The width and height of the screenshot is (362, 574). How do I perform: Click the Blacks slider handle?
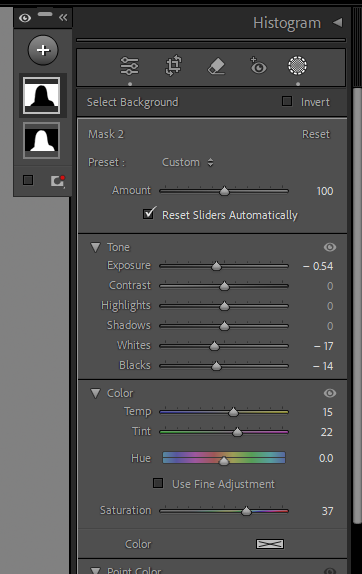click(216, 366)
